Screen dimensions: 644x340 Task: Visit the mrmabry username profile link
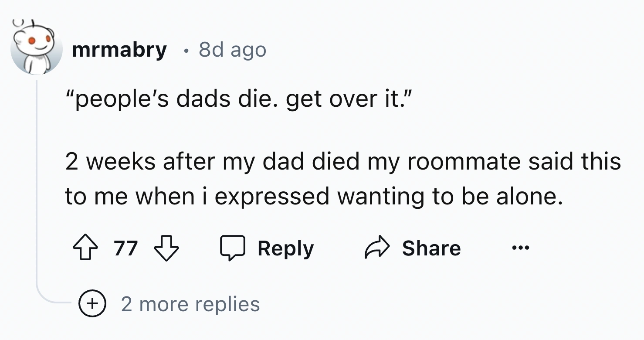click(119, 50)
